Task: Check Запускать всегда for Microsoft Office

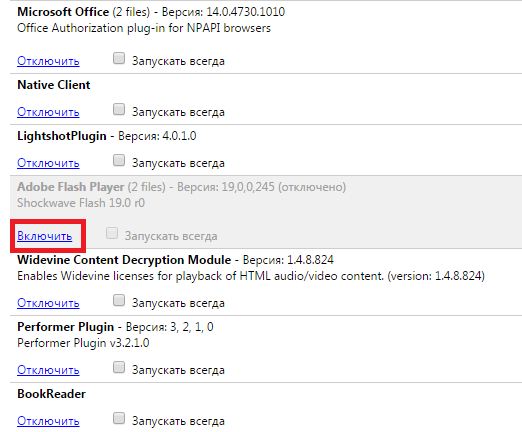Action: pos(119,58)
